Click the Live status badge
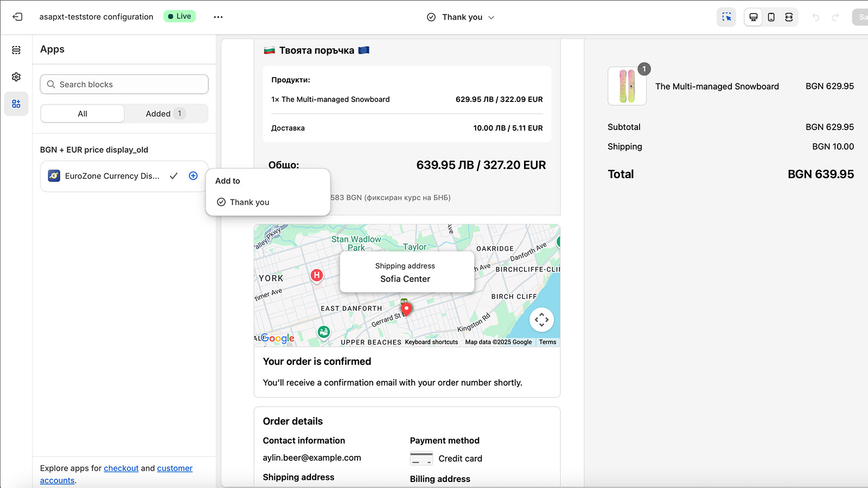Screen dimensions: 868x488 (180, 16)
